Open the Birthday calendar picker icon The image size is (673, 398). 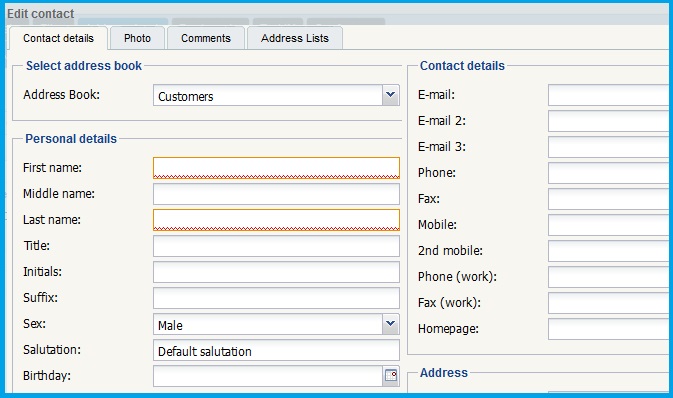click(x=391, y=376)
